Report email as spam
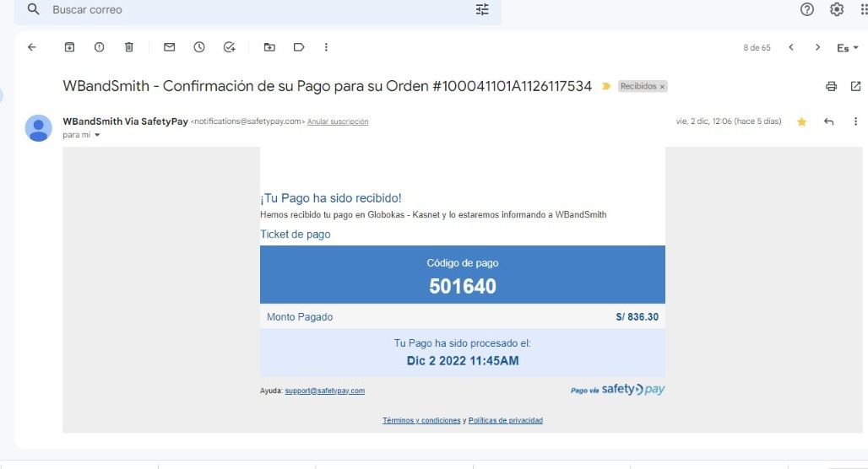Image resolution: width=868 pixels, height=469 pixels. point(99,47)
